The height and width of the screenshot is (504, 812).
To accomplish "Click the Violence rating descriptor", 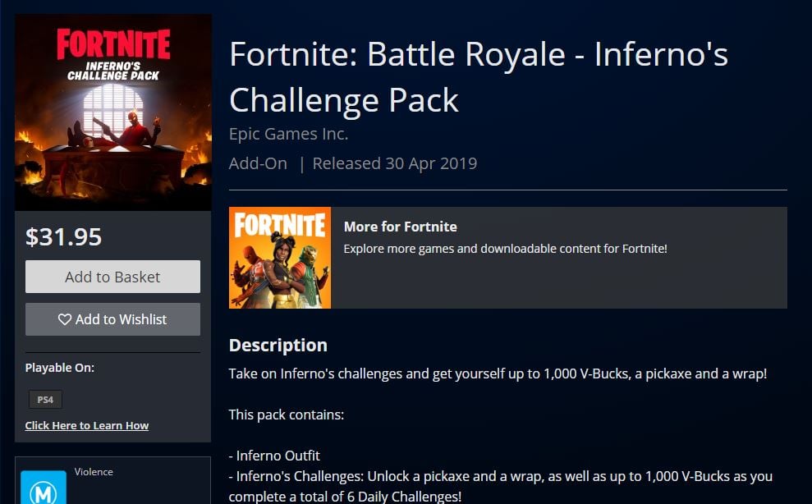I will click(94, 471).
